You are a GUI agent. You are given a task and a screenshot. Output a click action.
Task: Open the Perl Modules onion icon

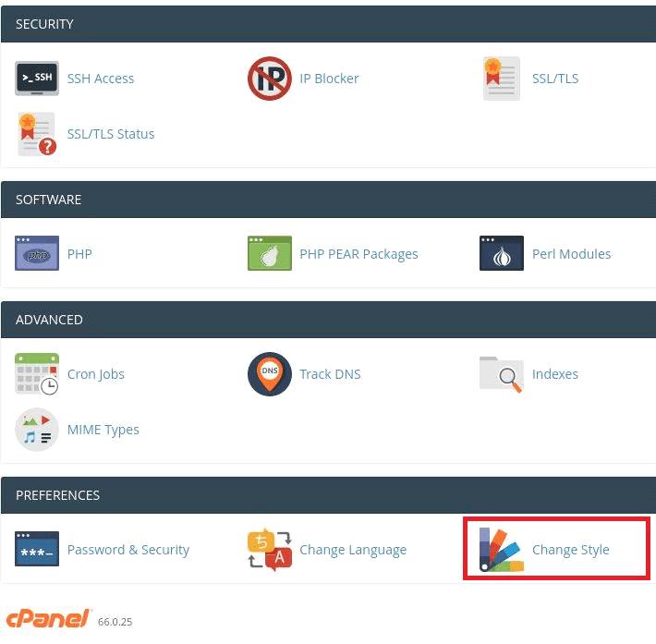502,253
